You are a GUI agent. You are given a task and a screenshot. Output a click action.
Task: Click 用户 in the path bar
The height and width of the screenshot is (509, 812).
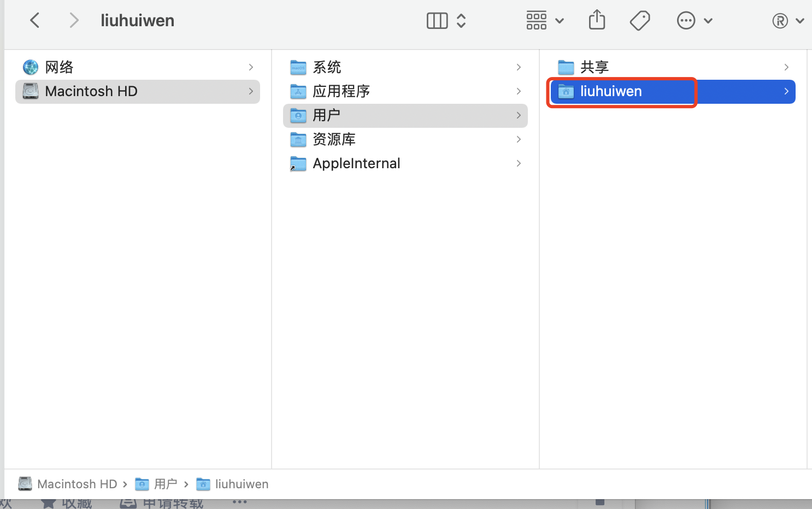(x=156, y=484)
